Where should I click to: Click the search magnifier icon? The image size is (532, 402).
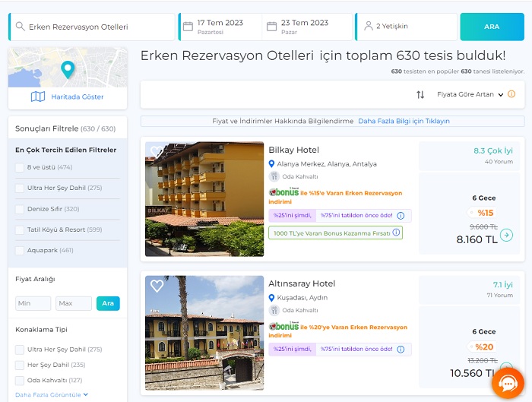[x=21, y=27]
